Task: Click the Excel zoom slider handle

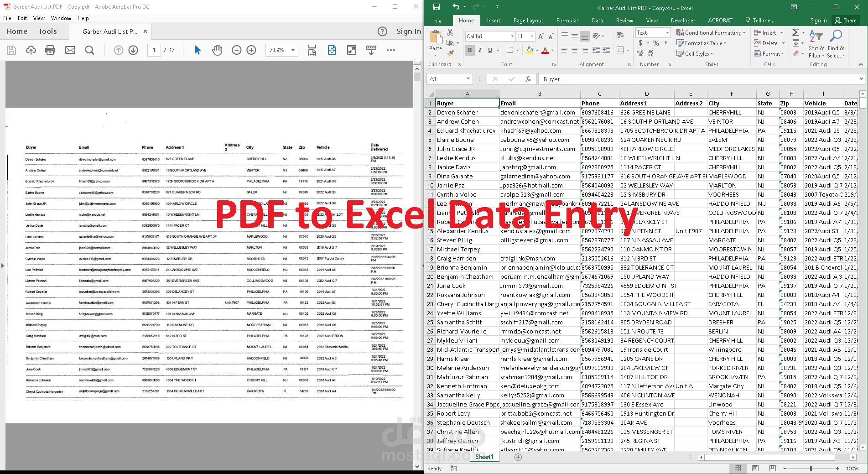Action: pyautogui.click(x=811, y=469)
